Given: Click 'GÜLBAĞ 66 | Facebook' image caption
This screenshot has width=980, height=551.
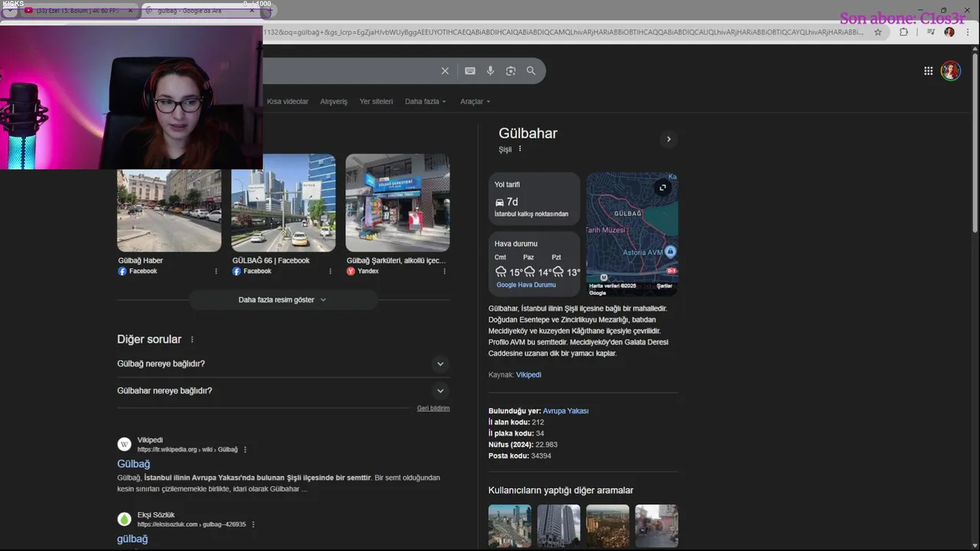Looking at the screenshot, I should coord(271,260).
